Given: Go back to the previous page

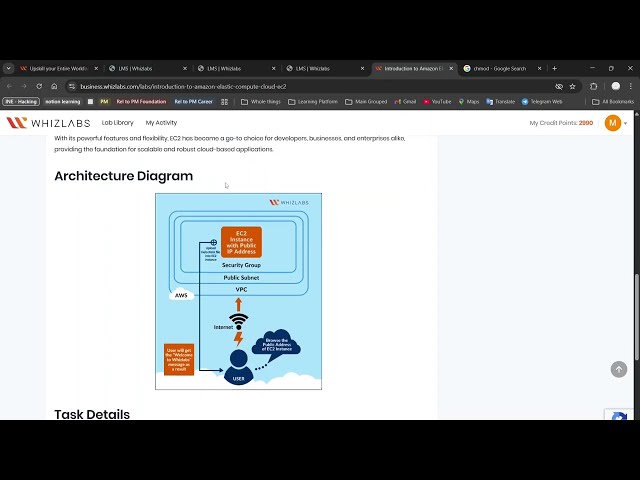Looking at the screenshot, I should (x=9, y=87).
